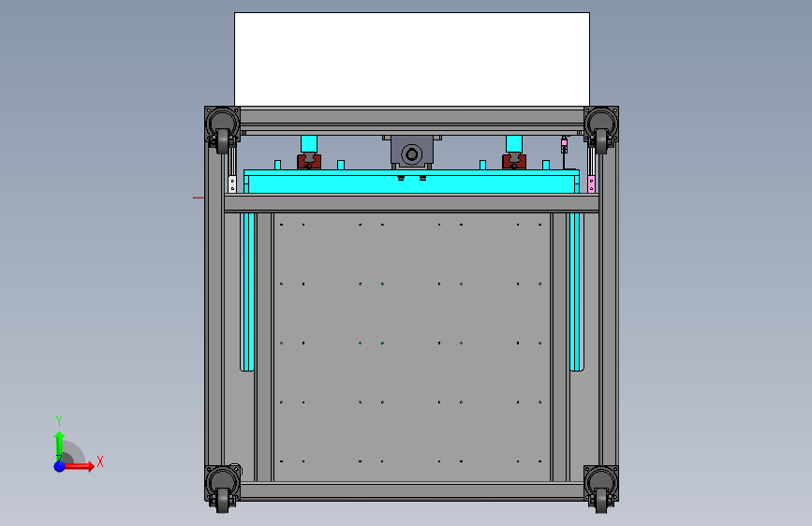Select the bottom-left caster wheel

click(223, 499)
